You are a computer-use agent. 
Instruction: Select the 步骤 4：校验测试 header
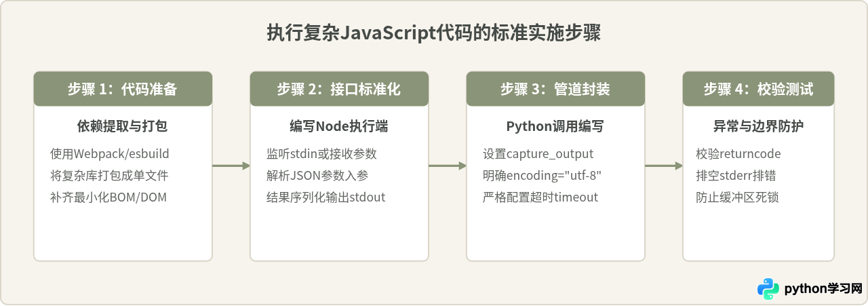tap(758, 89)
